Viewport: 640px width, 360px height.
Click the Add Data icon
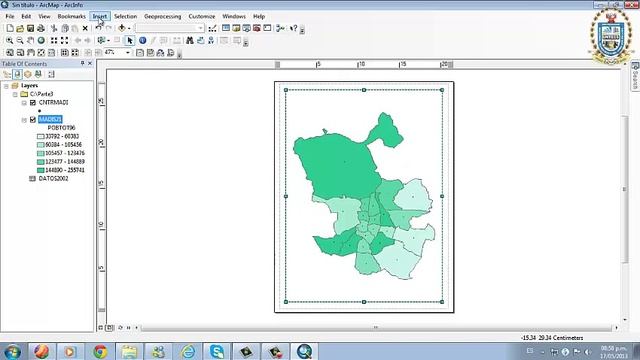coord(122,28)
